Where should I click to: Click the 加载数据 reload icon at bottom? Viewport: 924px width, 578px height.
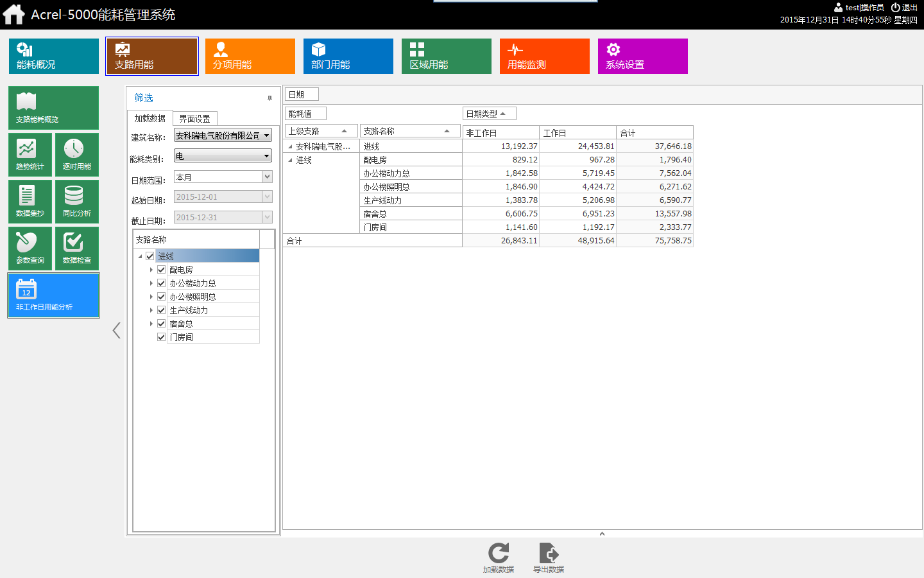click(499, 557)
